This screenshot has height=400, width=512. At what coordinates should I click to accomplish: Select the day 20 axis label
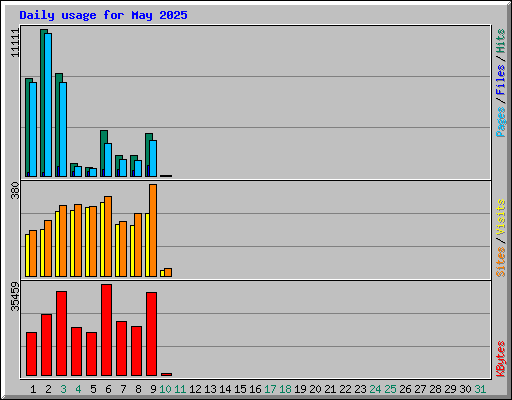pos(315,389)
